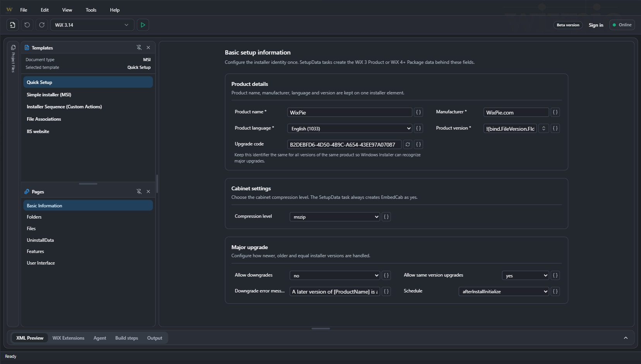Click the Beta version badge

point(568,25)
